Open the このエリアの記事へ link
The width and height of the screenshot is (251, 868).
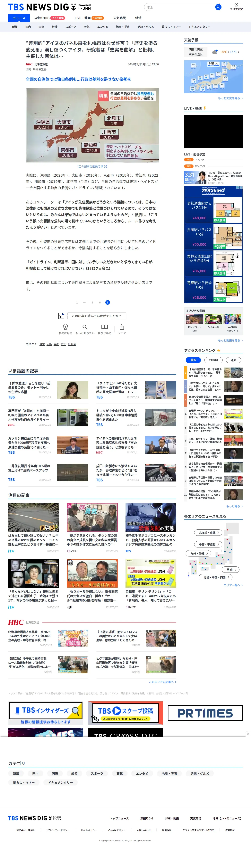[x=162, y=682]
